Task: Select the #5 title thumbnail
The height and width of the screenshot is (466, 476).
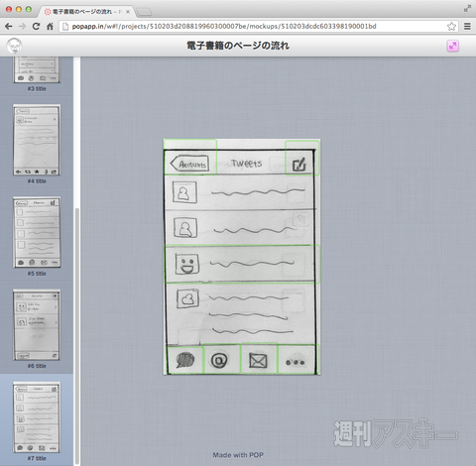Action: tap(37, 232)
